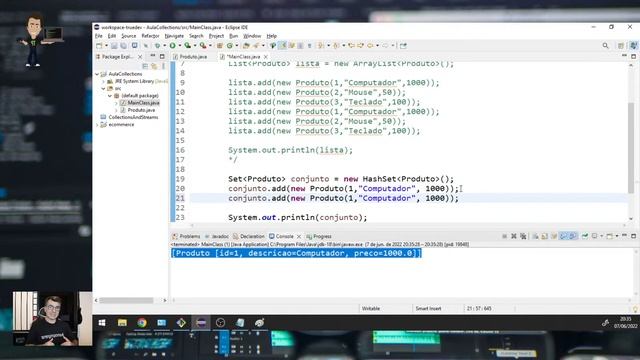The width and height of the screenshot is (640, 360).
Task: Collapse the (default package) node
Action: 110,96
